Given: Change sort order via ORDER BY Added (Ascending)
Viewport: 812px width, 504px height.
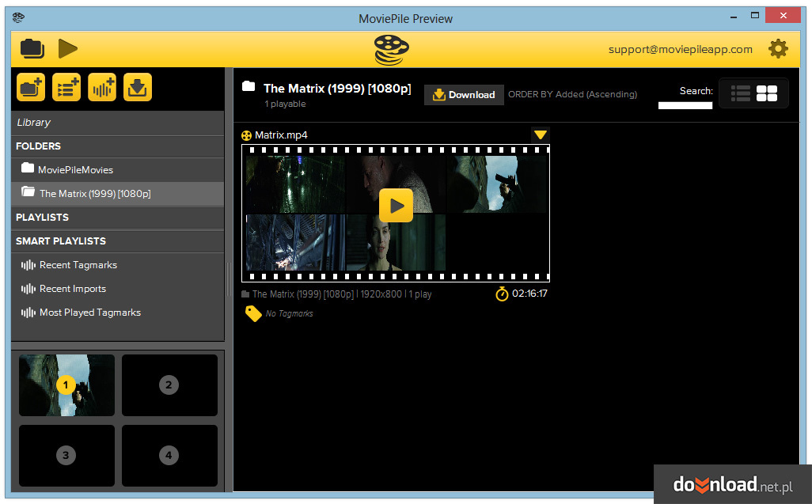Looking at the screenshot, I should click(573, 94).
